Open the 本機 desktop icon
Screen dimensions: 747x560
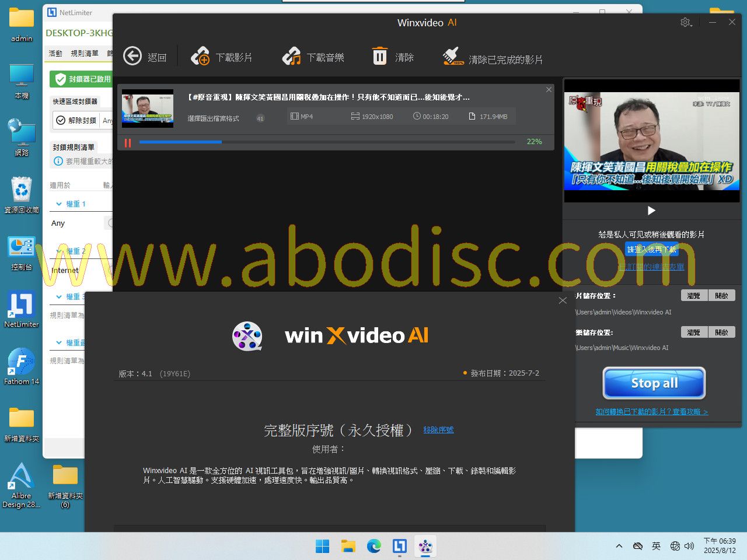22,81
